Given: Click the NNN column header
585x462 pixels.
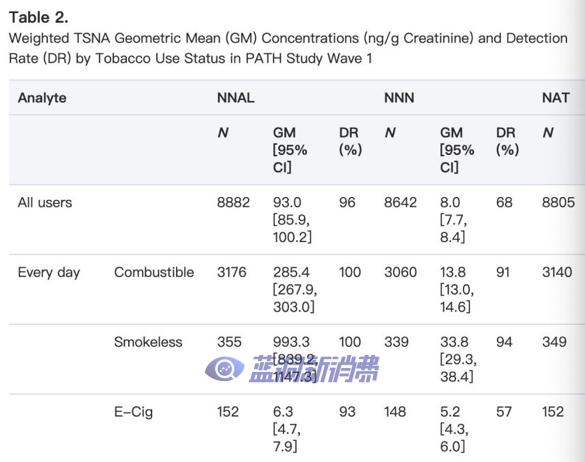Looking at the screenshot, I should coord(399,98).
